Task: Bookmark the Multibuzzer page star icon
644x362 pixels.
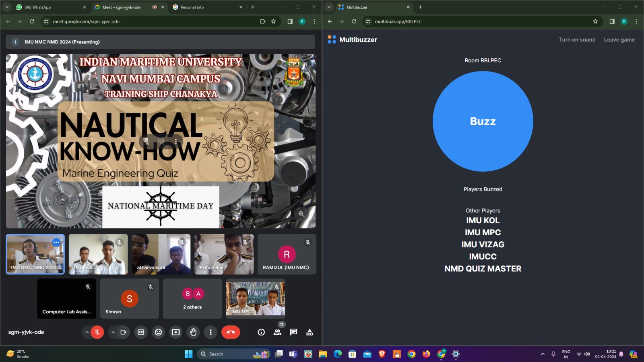Action: 595,21
